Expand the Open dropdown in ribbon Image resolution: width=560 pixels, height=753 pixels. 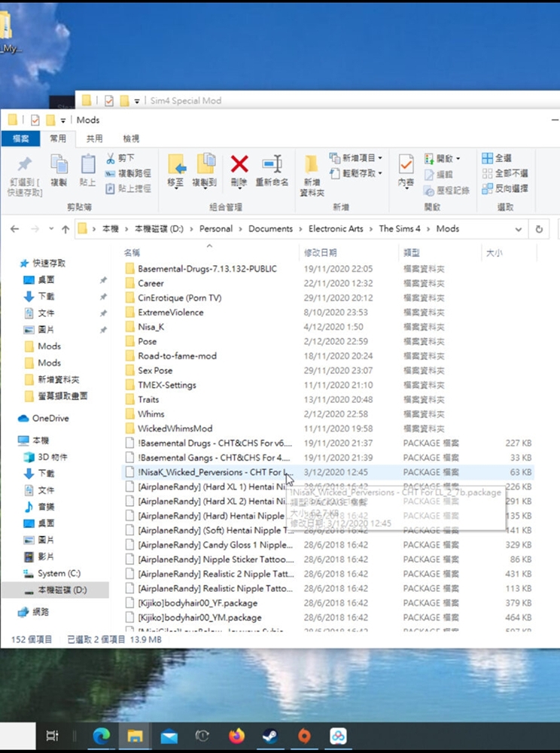[x=458, y=158]
